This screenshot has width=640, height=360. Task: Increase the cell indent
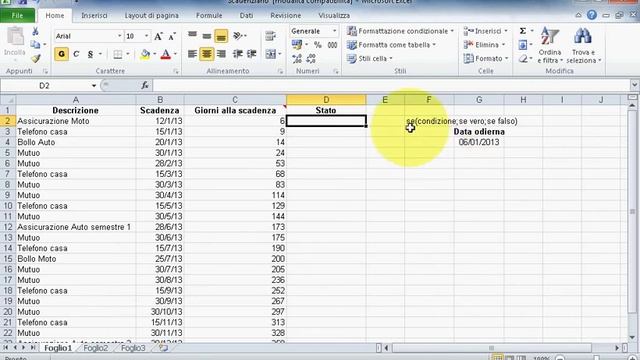click(x=252, y=54)
